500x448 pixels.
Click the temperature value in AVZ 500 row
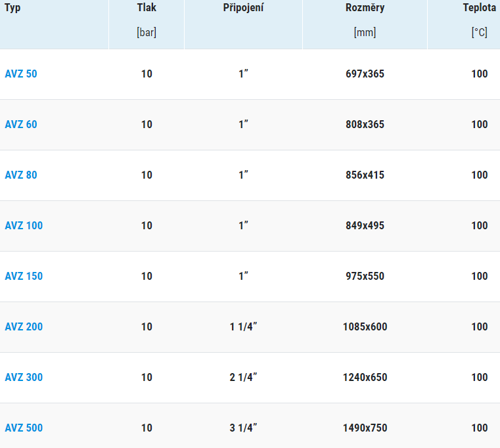click(x=479, y=428)
